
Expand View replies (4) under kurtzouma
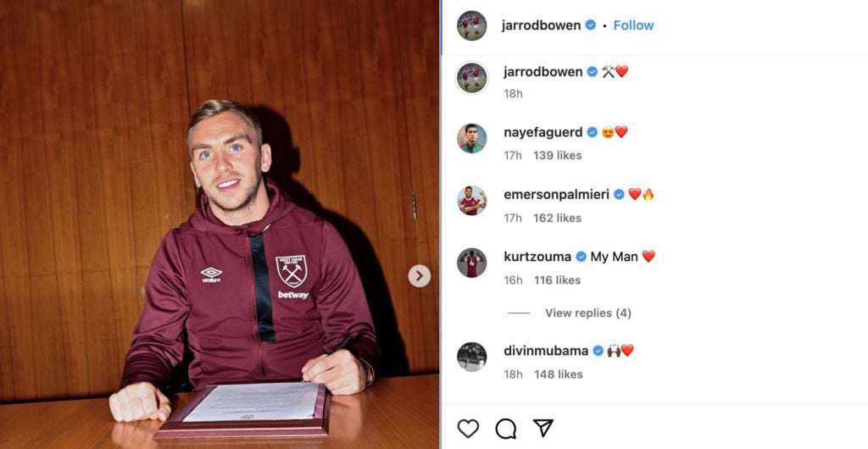588,313
